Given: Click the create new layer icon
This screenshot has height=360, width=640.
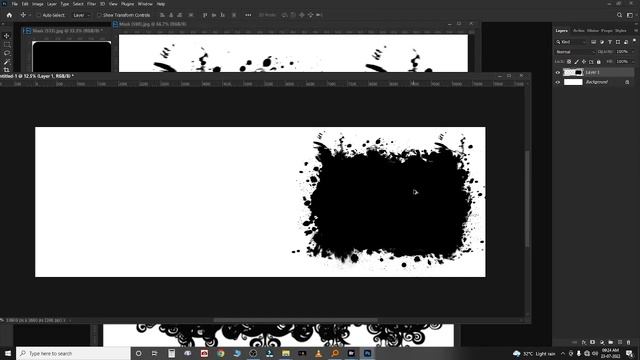Looking at the screenshot, I should click(620, 342).
